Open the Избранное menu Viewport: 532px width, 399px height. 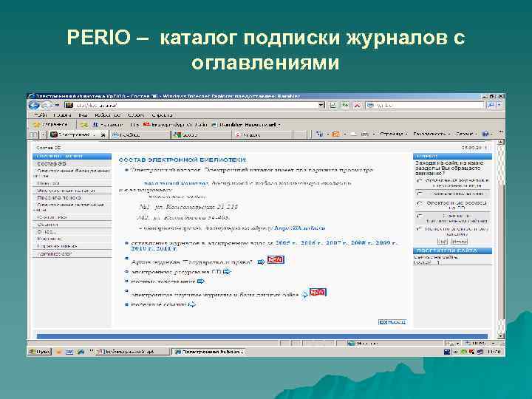[108, 115]
